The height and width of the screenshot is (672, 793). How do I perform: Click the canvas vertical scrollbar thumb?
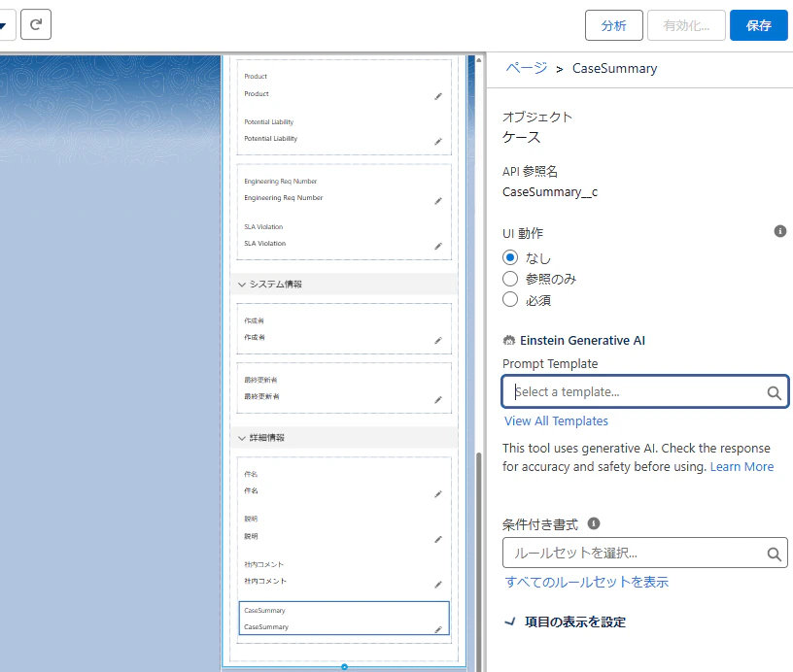[x=479, y=561]
